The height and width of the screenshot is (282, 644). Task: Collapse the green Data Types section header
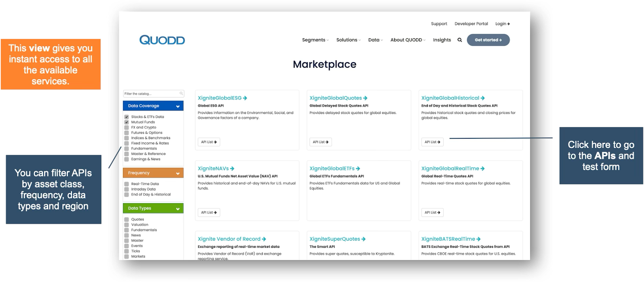click(178, 209)
